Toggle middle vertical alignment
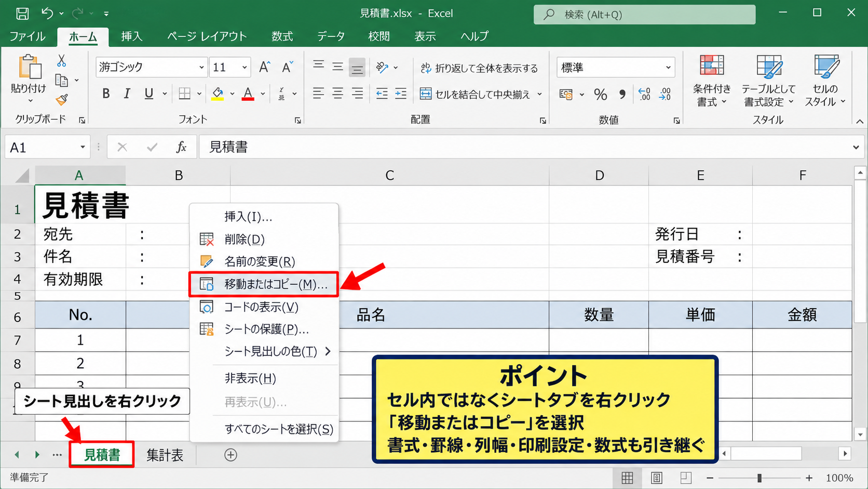The height and width of the screenshot is (489, 868). click(338, 66)
